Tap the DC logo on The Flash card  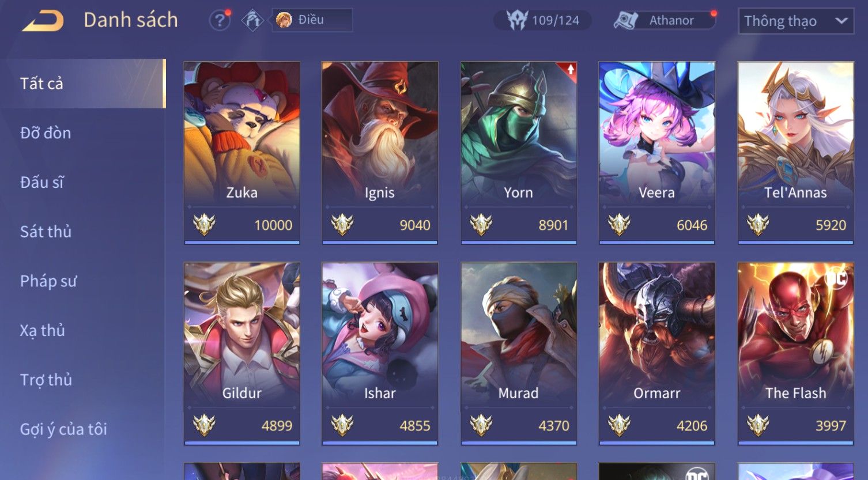coord(836,278)
